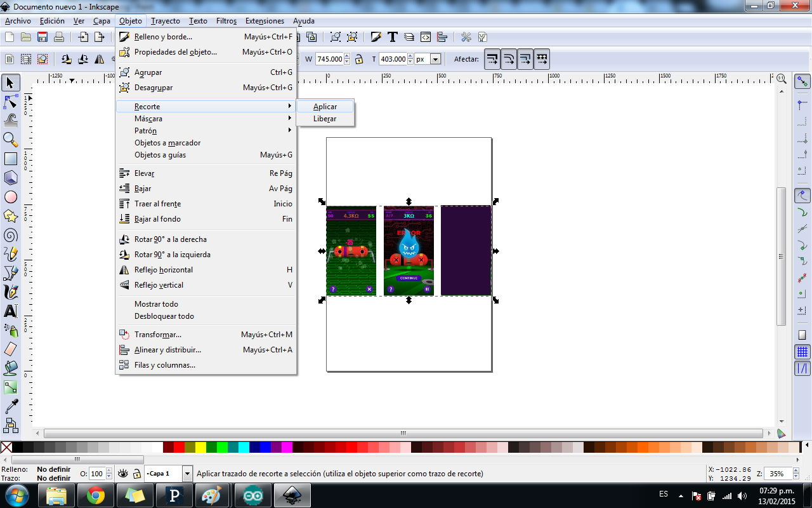Click flip horizontal icon in tool controls
This screenshot has height=508, width=812.
click(x=100, y=59)
